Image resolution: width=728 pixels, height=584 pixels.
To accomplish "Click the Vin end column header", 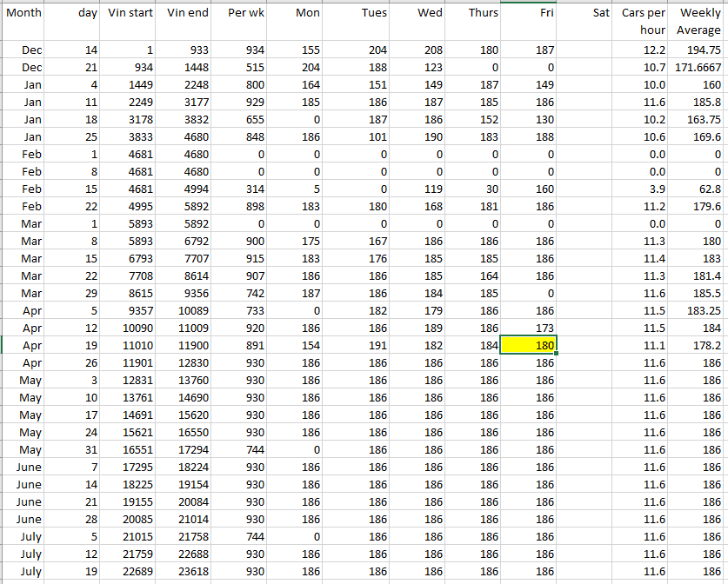I will (x=187, y=13).
